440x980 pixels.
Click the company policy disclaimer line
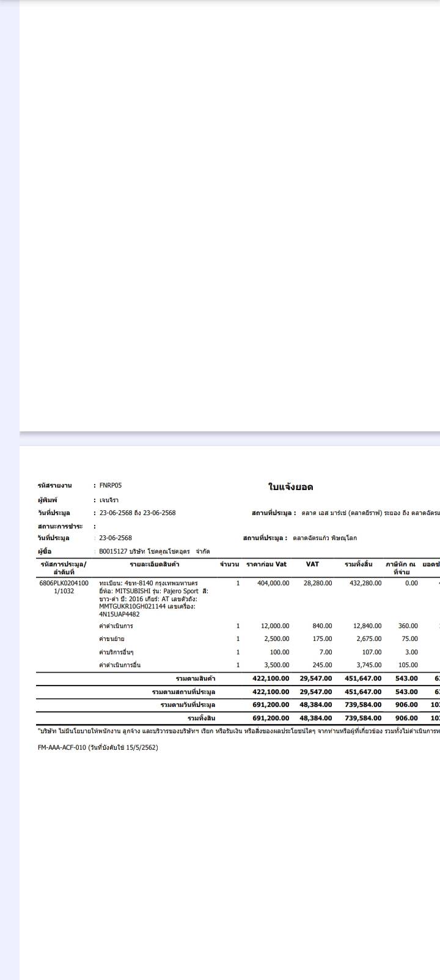tap(238, 731)
